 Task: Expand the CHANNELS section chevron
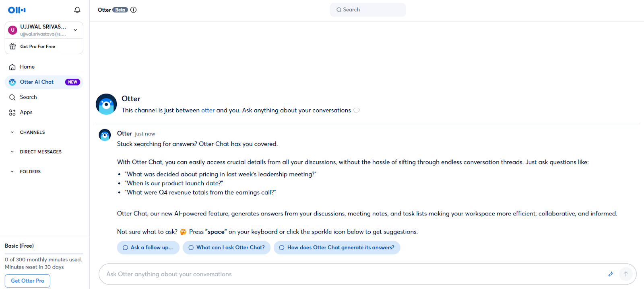pos(12,132)
